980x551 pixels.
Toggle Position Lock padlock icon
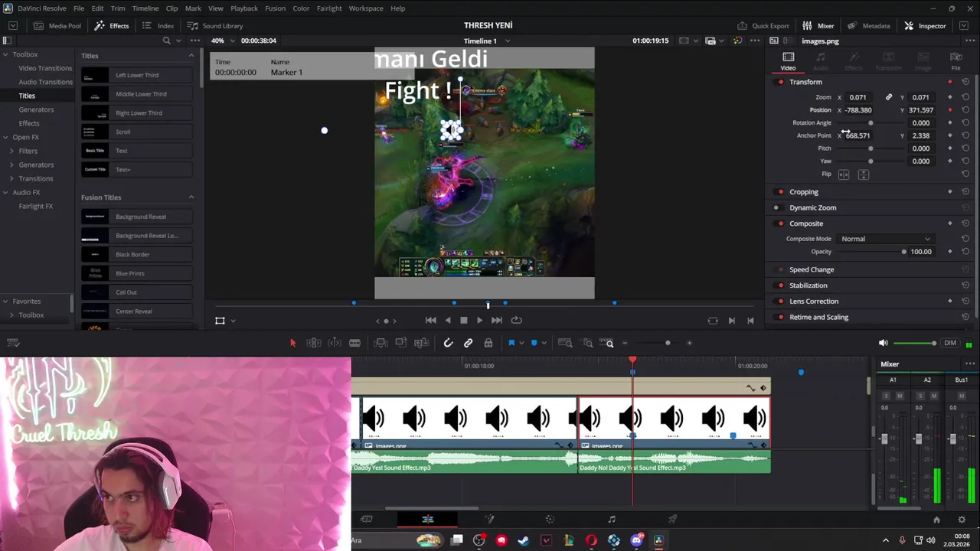pos(488,343)
